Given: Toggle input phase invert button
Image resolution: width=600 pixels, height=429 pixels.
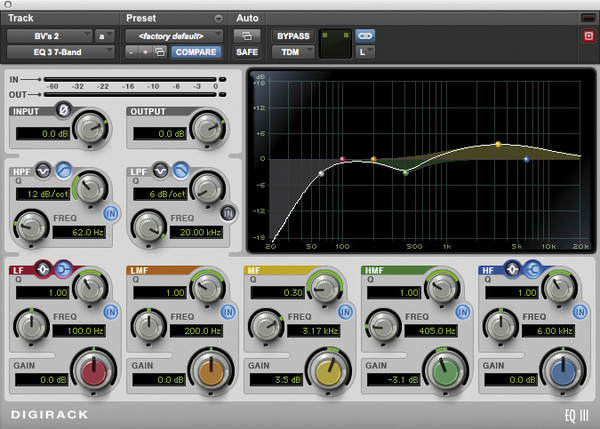Looking at the screenshot, I should (x=63, y=110).
